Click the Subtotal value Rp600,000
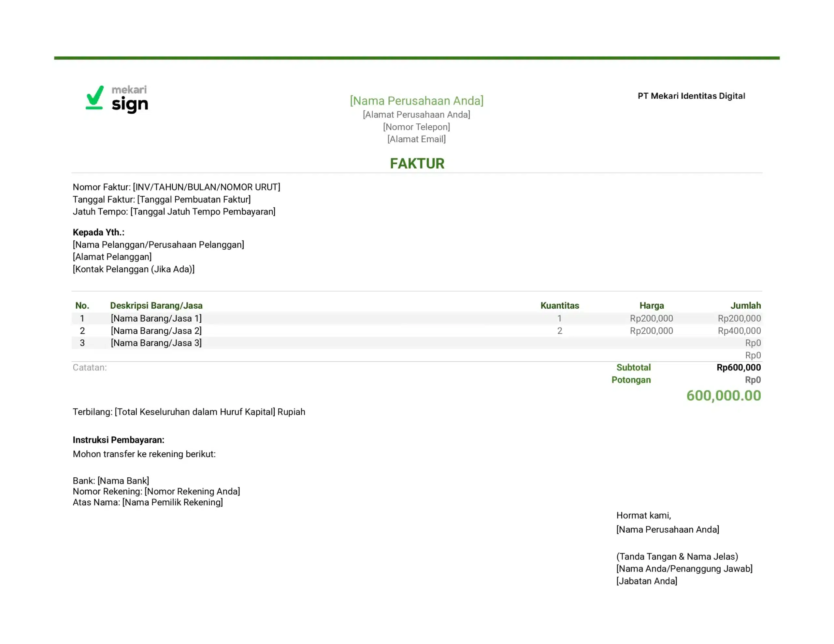834x644 pixels. click(x=738, y=367)
